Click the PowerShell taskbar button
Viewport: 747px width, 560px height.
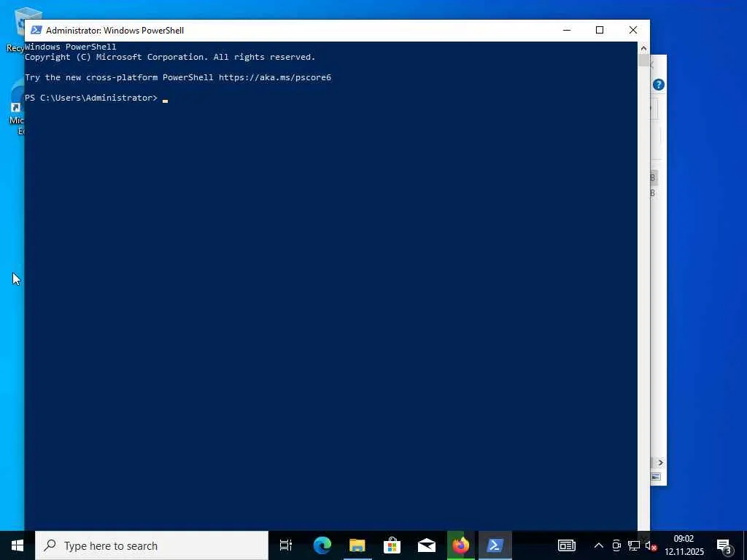click(x=495, y=545)
